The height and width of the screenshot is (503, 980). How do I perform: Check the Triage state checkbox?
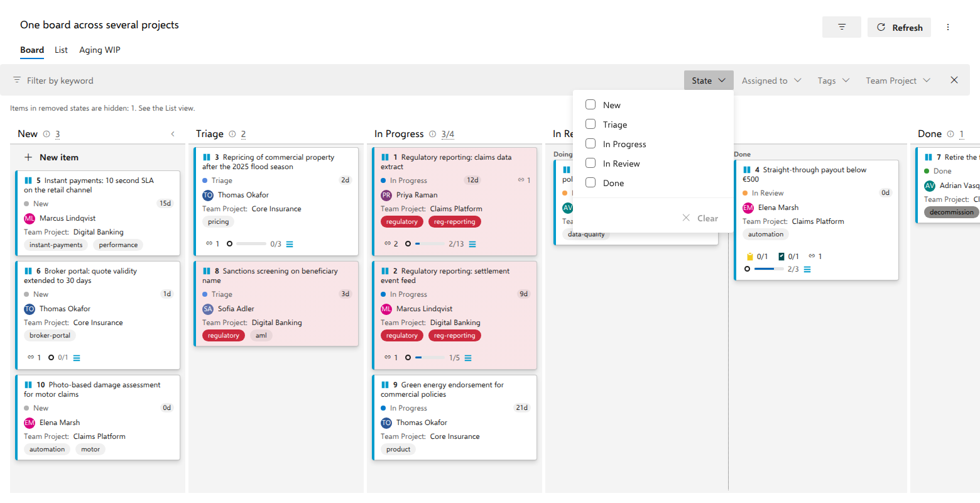(591, 124)
